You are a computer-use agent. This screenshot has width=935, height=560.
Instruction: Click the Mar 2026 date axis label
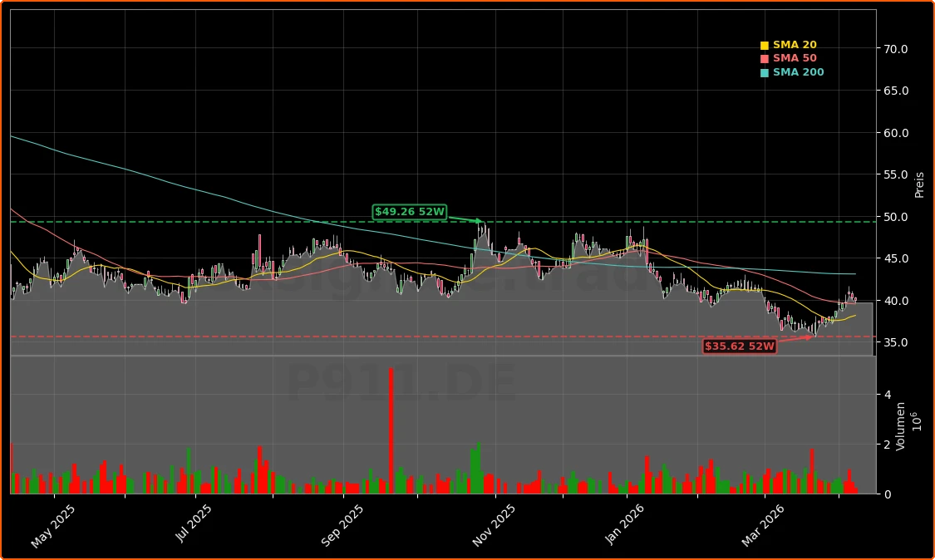(762, 525)
